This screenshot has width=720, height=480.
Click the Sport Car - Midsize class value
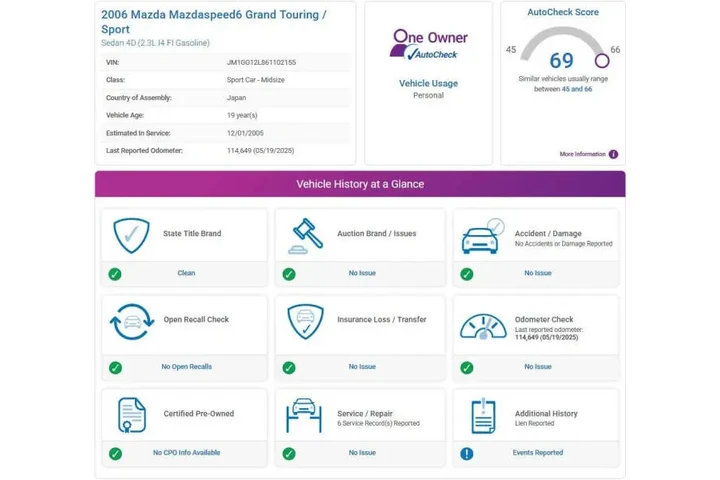[255, 80]
